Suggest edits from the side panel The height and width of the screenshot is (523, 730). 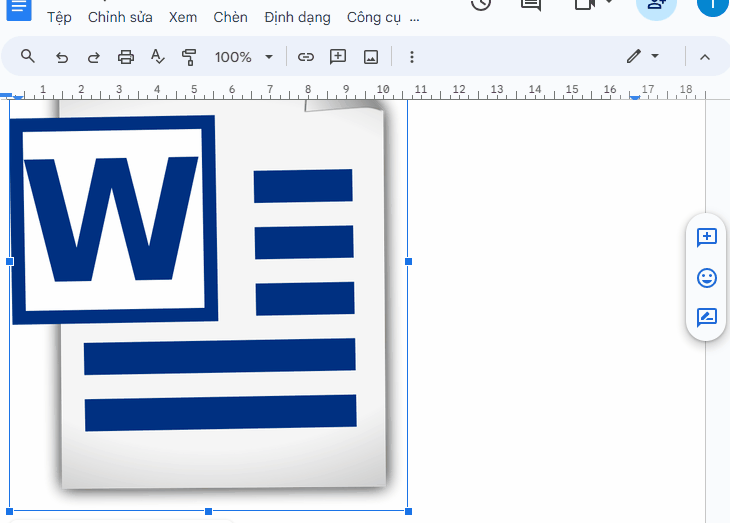pos(706,318)
